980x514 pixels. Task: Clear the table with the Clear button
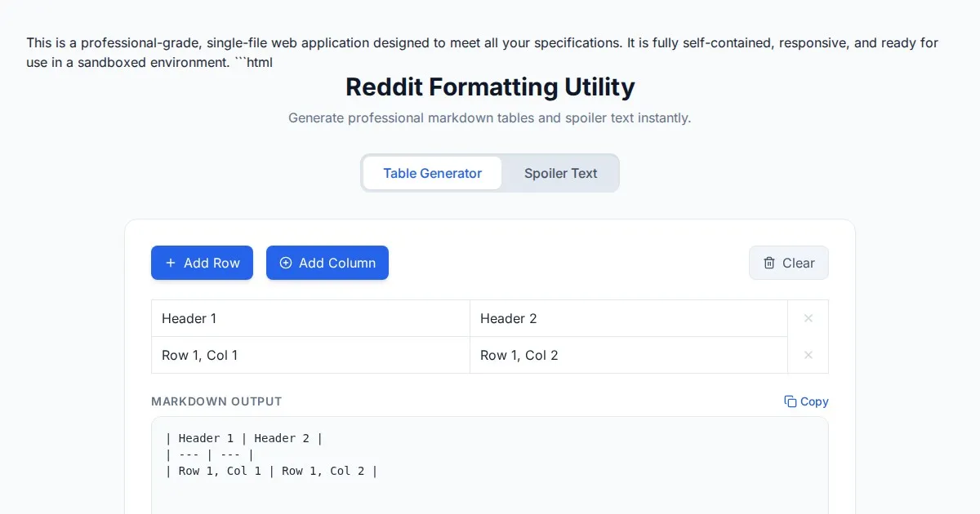[789, 263]
